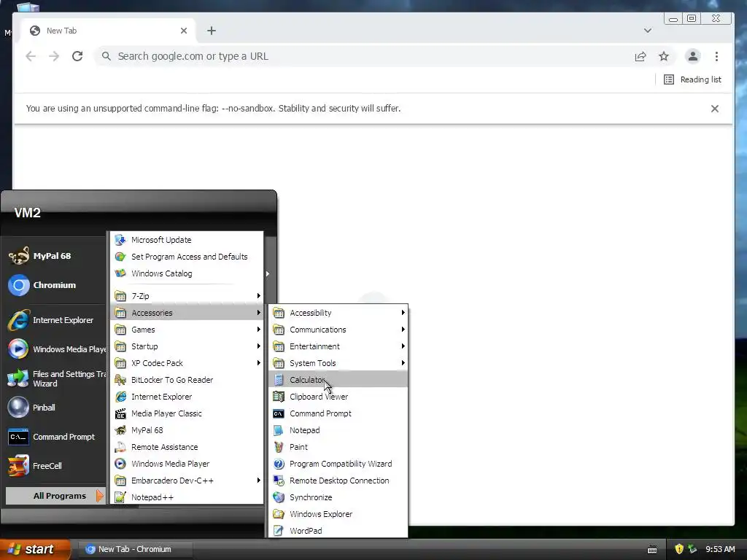The image size is (747, 560).
Task: Click the on-screen keyboard tray icon
Action: pyautogui.click(x=652, y=550)
